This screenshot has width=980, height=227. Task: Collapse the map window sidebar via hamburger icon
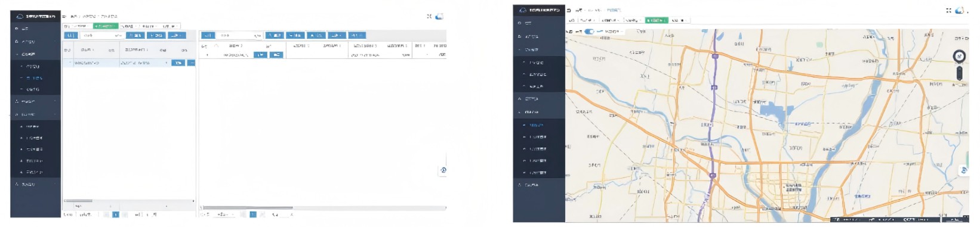click(x=569, y=10)
